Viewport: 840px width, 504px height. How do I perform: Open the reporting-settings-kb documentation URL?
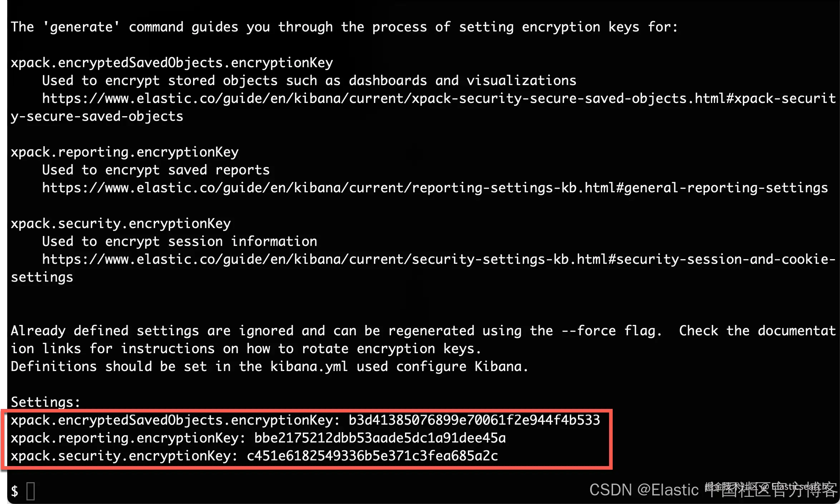pos(435,188)
